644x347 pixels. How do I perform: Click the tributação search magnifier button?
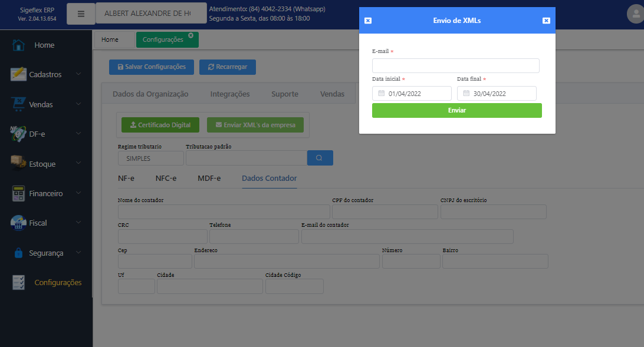point(320,158)
